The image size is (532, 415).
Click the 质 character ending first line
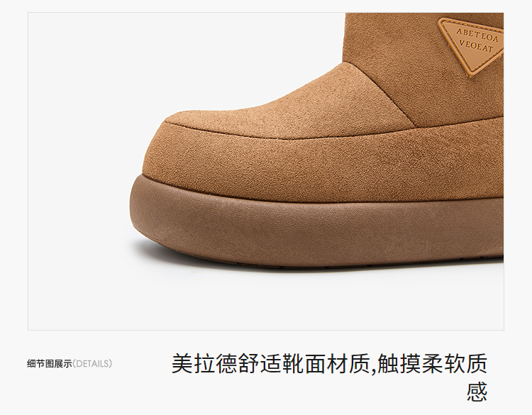(477, 363)
